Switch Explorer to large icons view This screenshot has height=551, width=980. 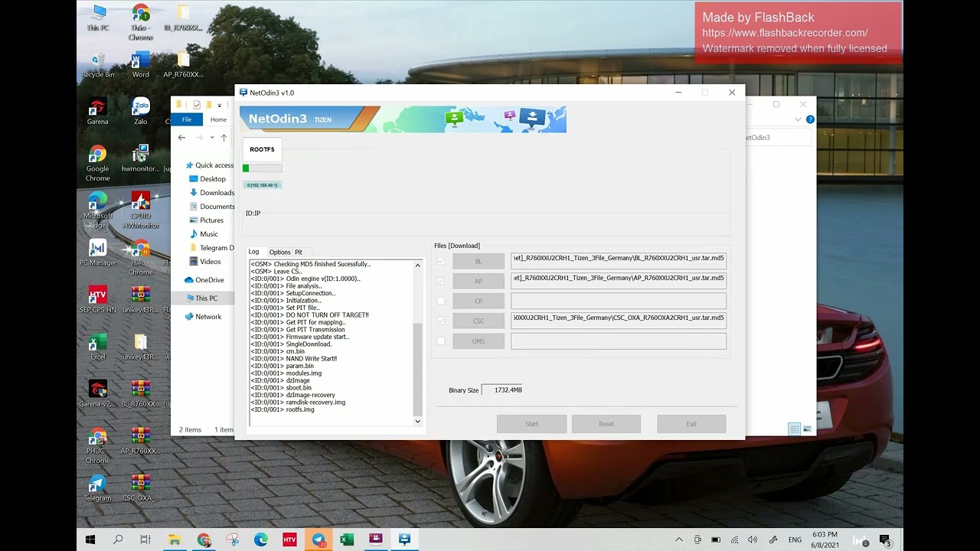click(x=807, y=429)
